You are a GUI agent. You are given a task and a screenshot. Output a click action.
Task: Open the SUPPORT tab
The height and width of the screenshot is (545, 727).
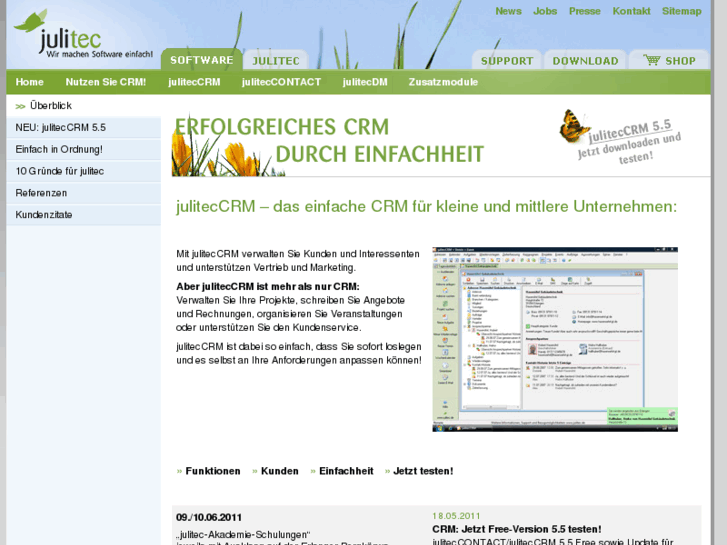(x=507, y=60)
